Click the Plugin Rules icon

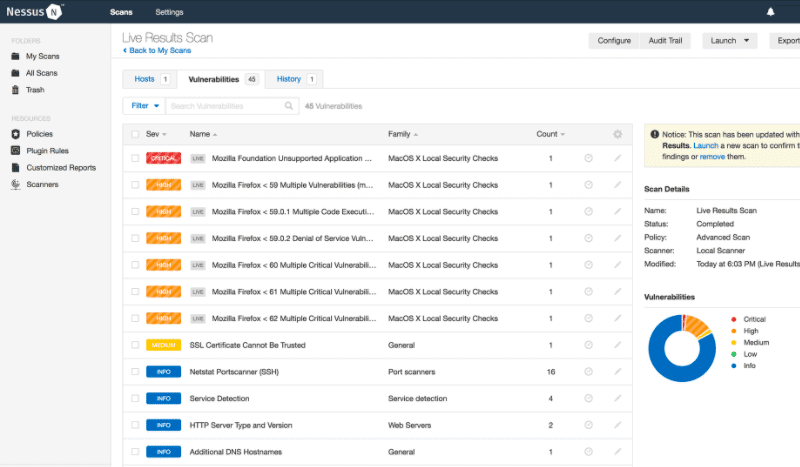pos(15,151)
